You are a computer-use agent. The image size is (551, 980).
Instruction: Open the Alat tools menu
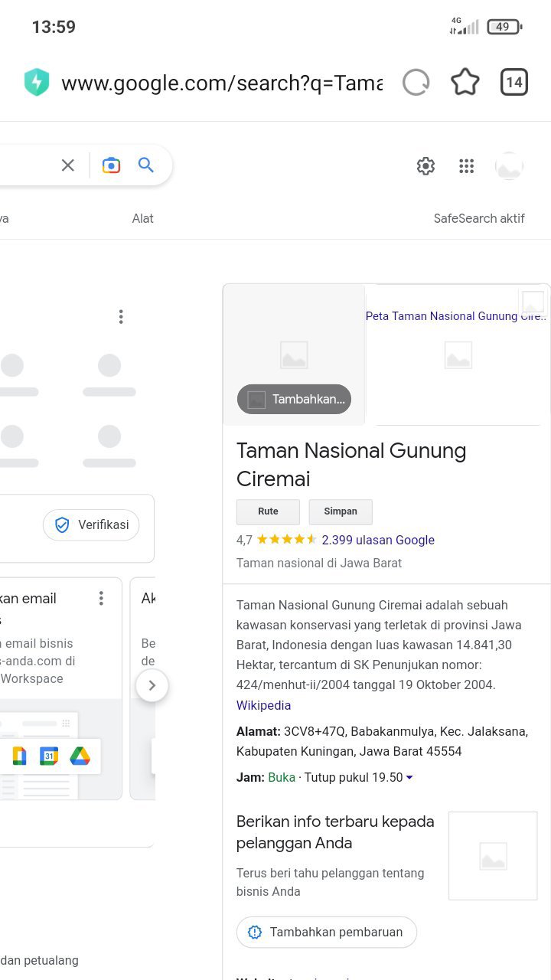[x=142, y=218]
